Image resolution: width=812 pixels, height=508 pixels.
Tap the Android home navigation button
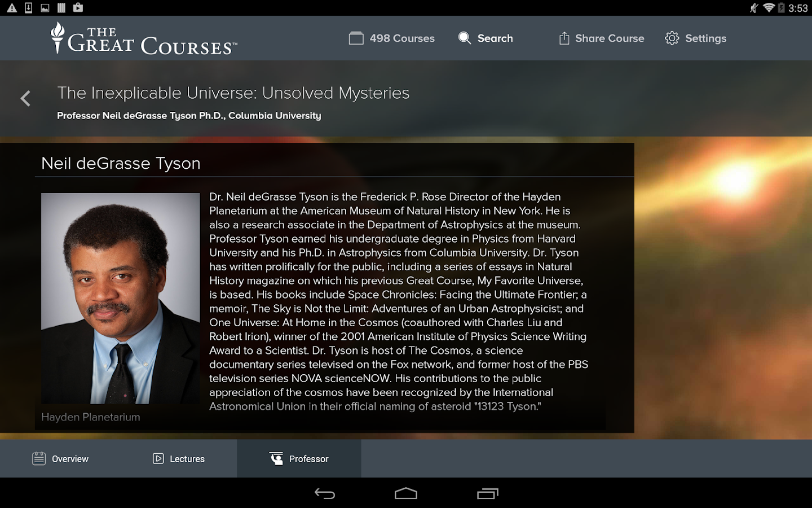pos(406,493)
